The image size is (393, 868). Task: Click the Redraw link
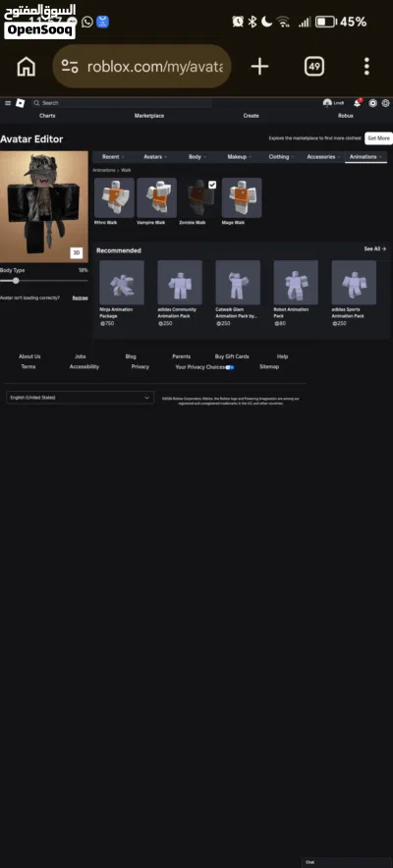pyautogui.click(x=80, y=298)
